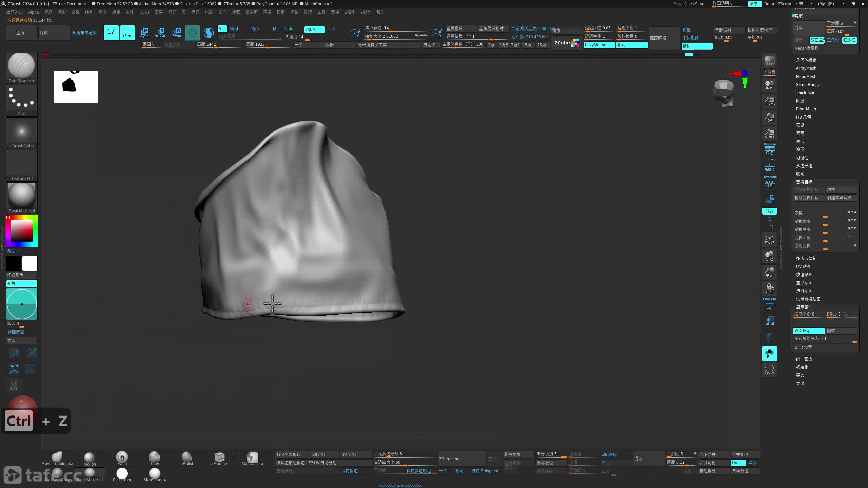Click the Draw mode icon

point(127,33)
